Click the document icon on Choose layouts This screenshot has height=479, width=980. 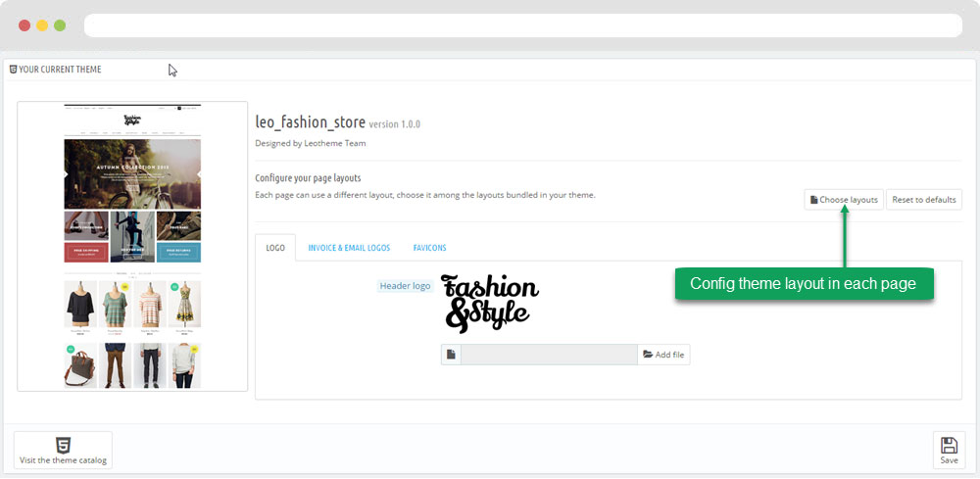click(x=813, y=200)
